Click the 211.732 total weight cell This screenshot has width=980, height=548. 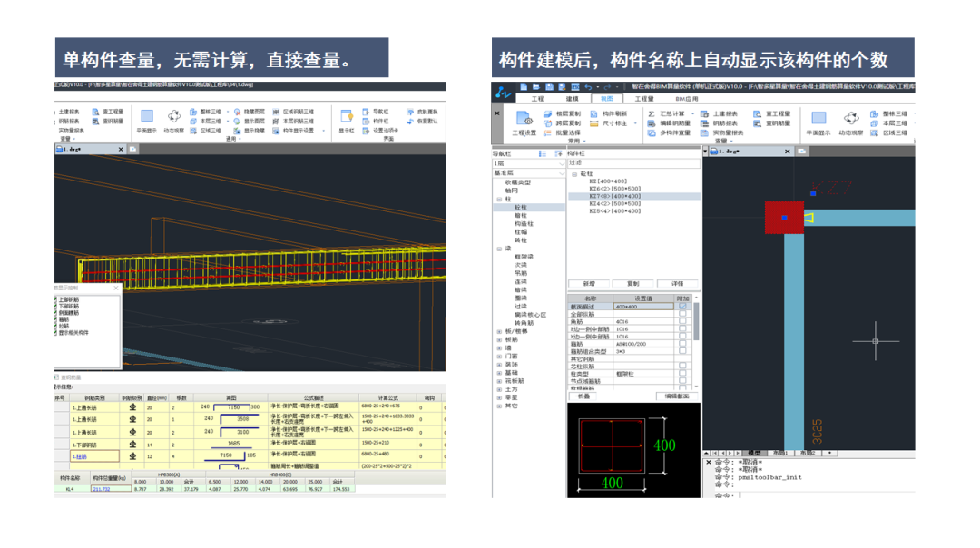tap(110, 489)
